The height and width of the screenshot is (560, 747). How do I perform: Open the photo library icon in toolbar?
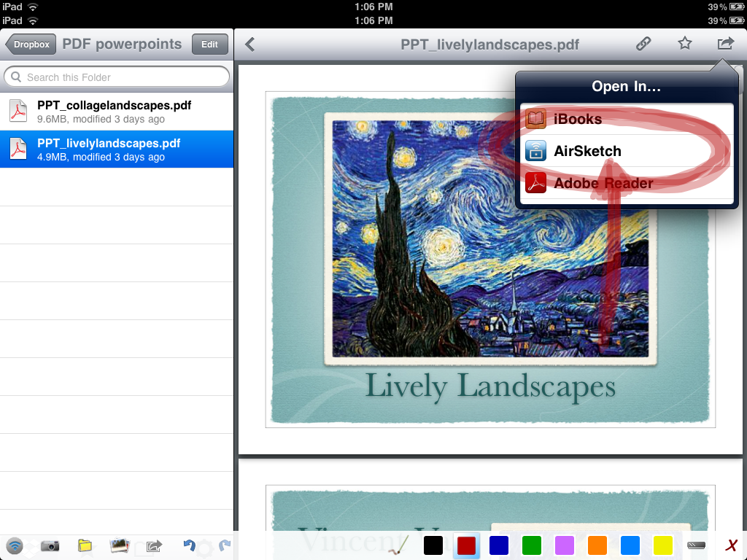tap(120, 545)
